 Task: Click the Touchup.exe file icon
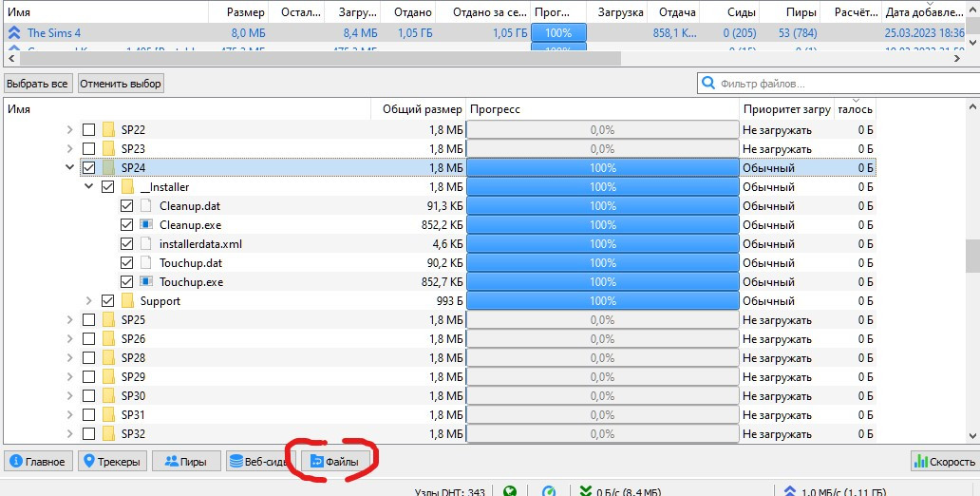pyautogui.click(x=146, y=282)
